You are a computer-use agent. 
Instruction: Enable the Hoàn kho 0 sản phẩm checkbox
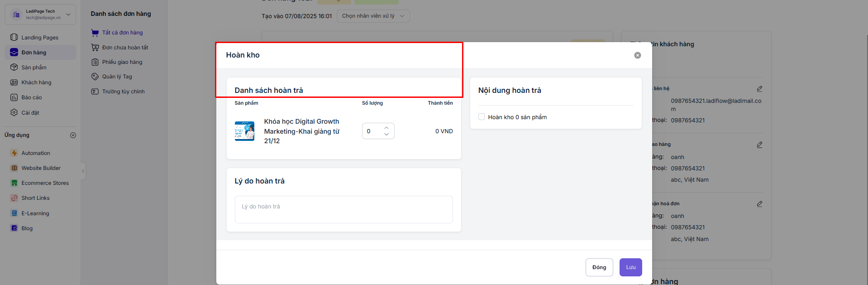click(x=482, y=117)
